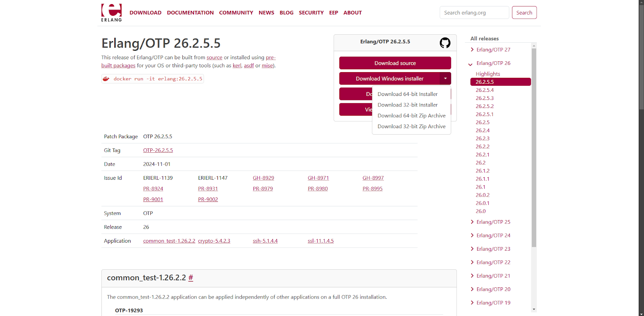Select release 26.2.5.4 in sidebar
644x316 pixels.
[485, 90]
